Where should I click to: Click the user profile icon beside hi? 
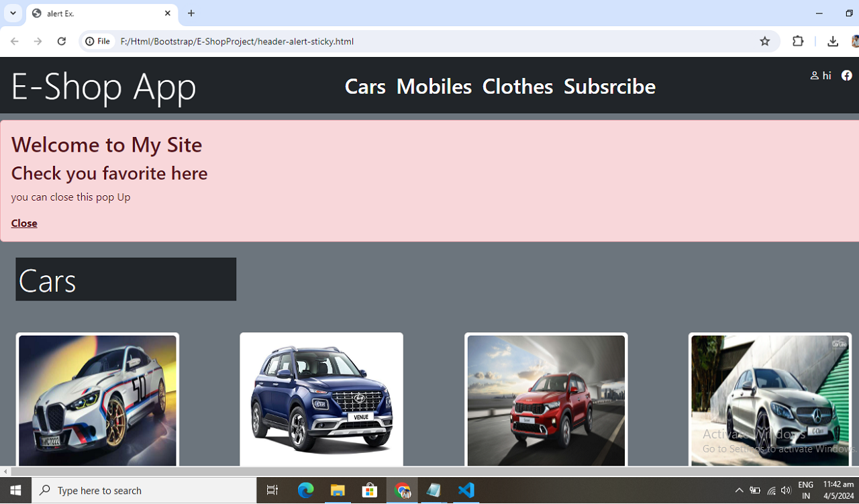point(814,76)
